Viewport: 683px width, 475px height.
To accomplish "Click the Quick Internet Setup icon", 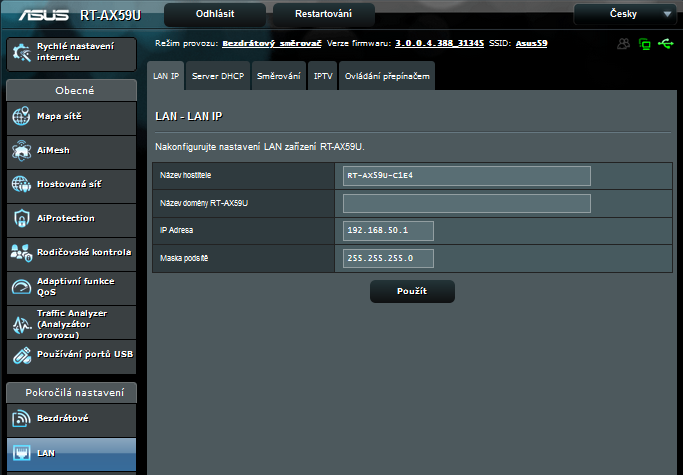I will [x=21, y=54].
